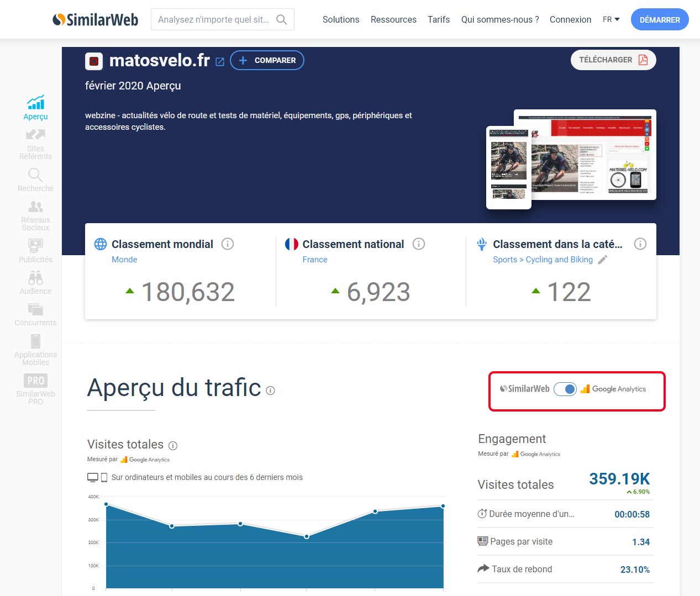Image resolution: width=700 pixels, height=596 pixels.
Task: Click the 23.10% bounce rate value
Action: (635, 569)
